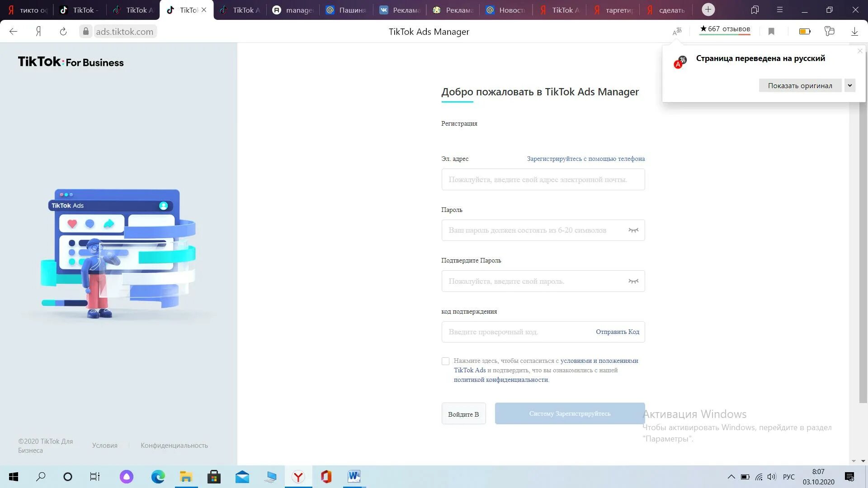
Task: Focus the email address input field
Action: tap(543, 179)
